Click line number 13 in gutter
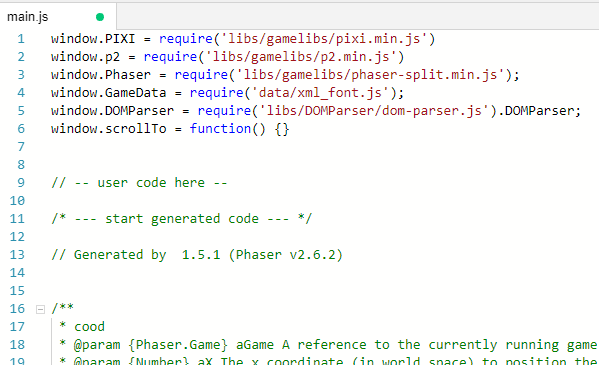The width and height of the screenshot is (599, 365). [17, 255]
